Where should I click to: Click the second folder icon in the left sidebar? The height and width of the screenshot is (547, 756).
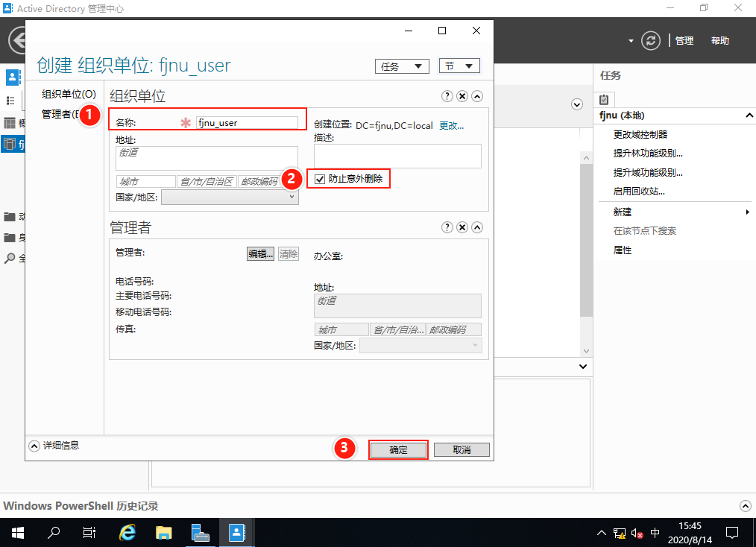tap(9, 238)
